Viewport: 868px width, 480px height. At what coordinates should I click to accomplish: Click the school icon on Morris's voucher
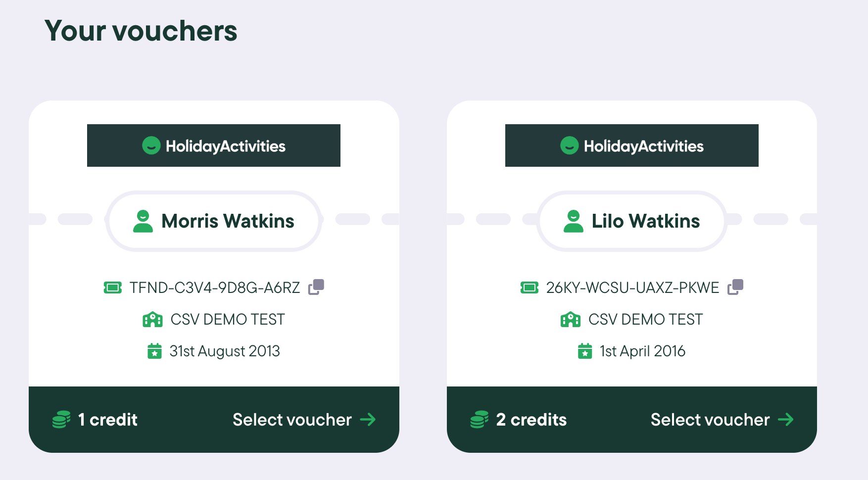[x=152, y=320]
